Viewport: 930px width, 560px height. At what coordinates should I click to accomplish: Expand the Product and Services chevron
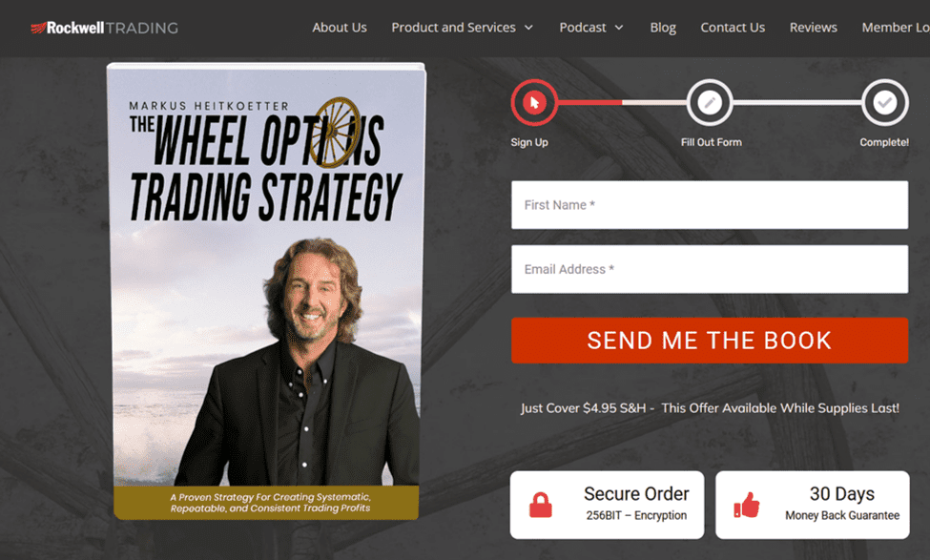[528, 28]
